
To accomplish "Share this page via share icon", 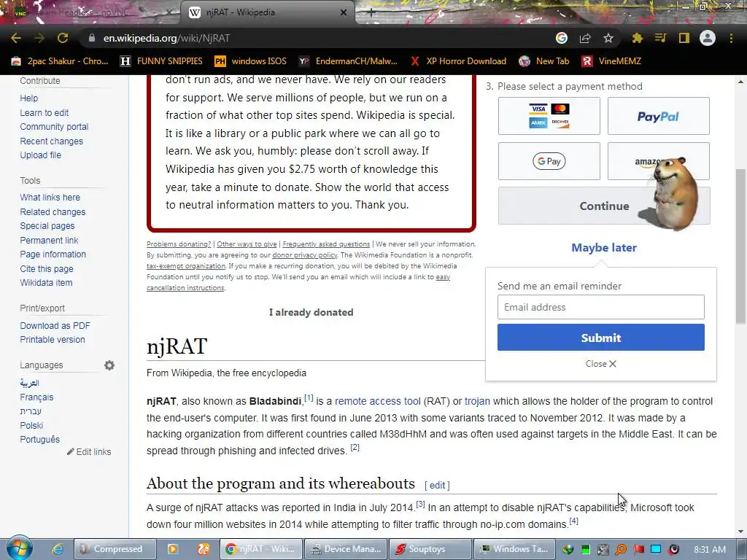I will (585, 38).
